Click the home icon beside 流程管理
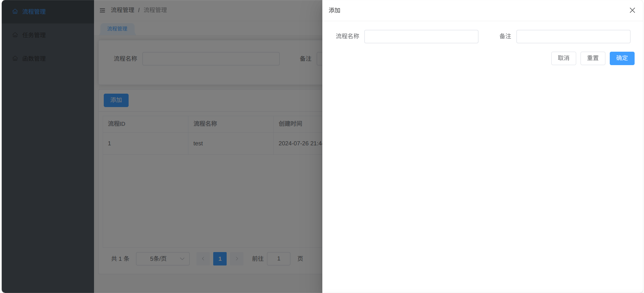Viewport: 644px width, 293px height. coord(15,11)
